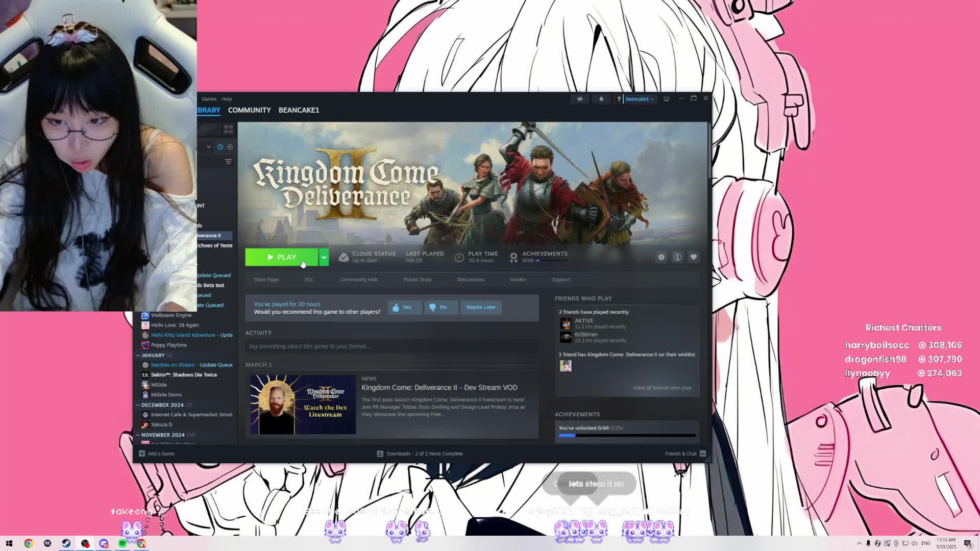The height and width of the screenshot is (551, 980).
Task: Open Chrome from taskbar
Action: pyautogui.click(x=28, y=543)
